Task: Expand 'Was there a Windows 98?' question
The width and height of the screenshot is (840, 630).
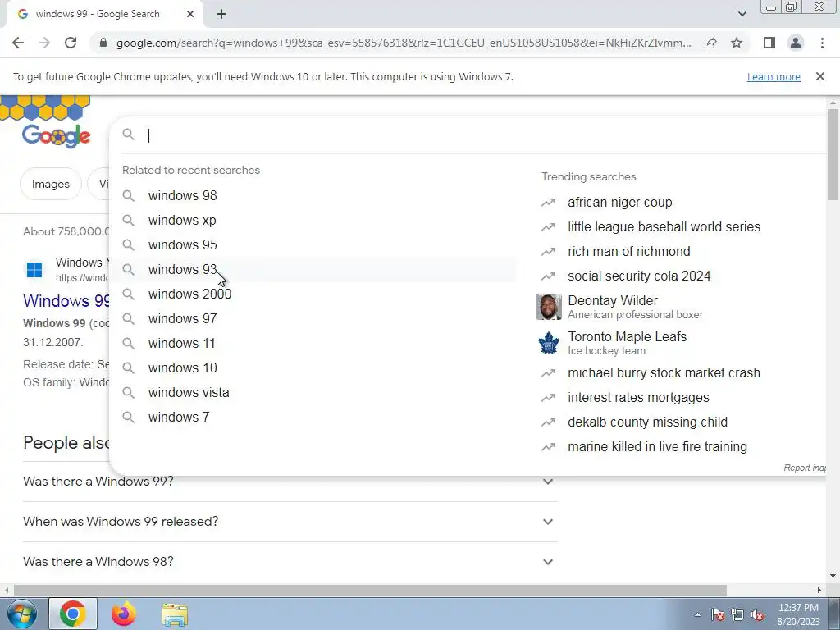Action: pos(290,561)
